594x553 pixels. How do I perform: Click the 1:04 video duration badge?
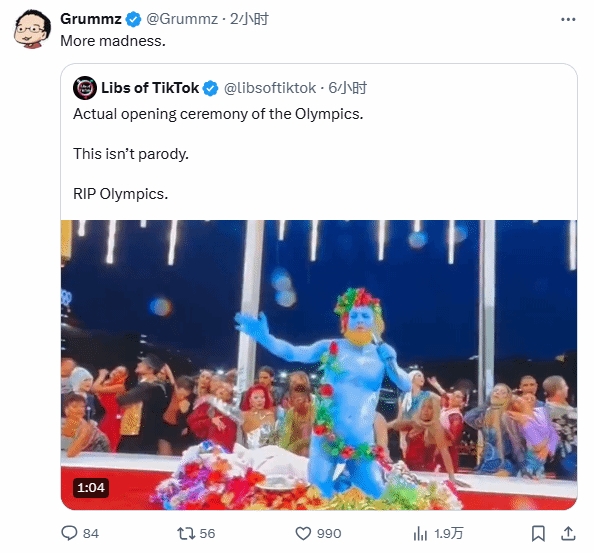point(91,487)
